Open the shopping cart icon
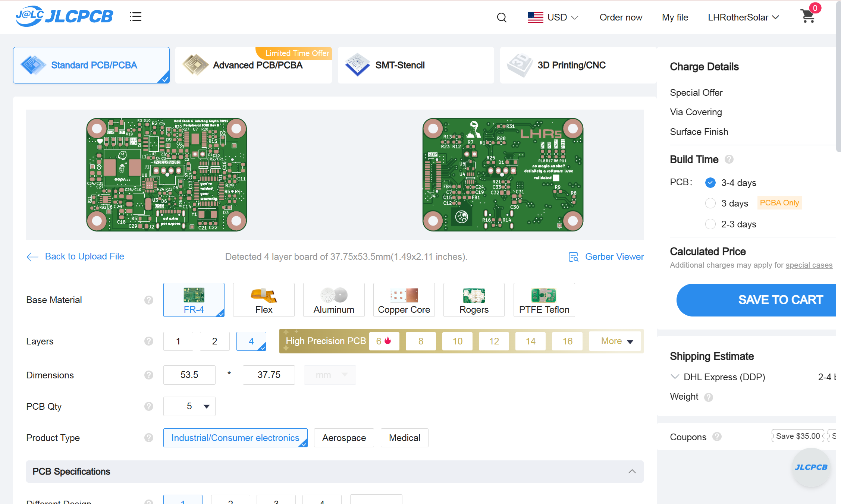 coord(807,17)
